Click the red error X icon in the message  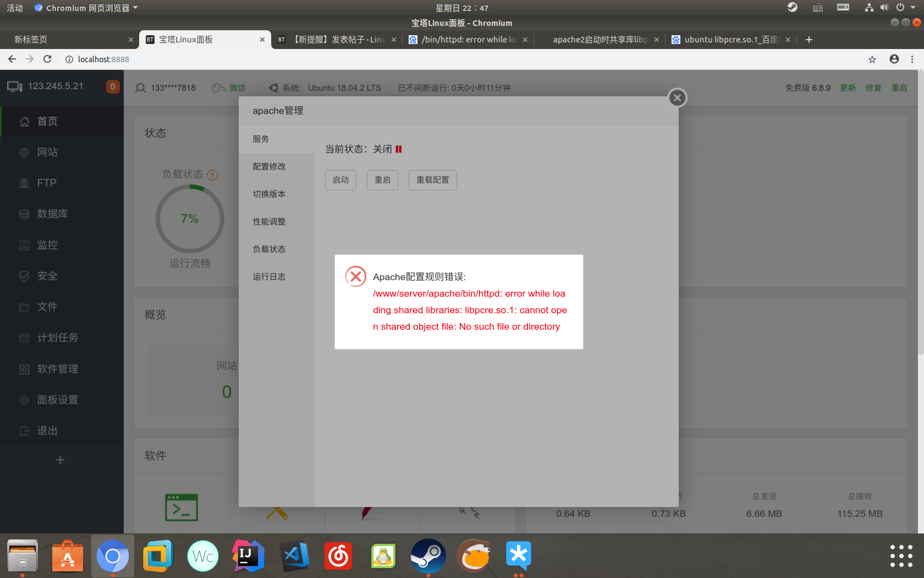pos(355,276)
